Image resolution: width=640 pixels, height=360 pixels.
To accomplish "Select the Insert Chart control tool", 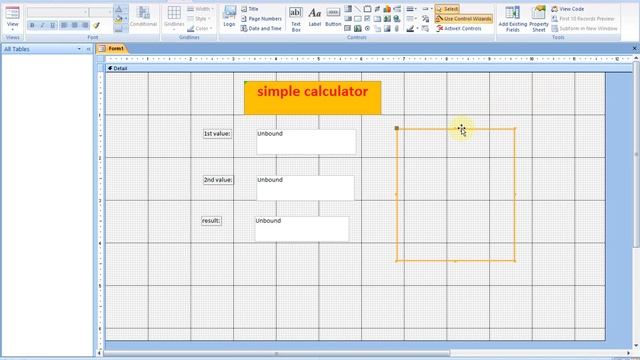I will (387, 9).
